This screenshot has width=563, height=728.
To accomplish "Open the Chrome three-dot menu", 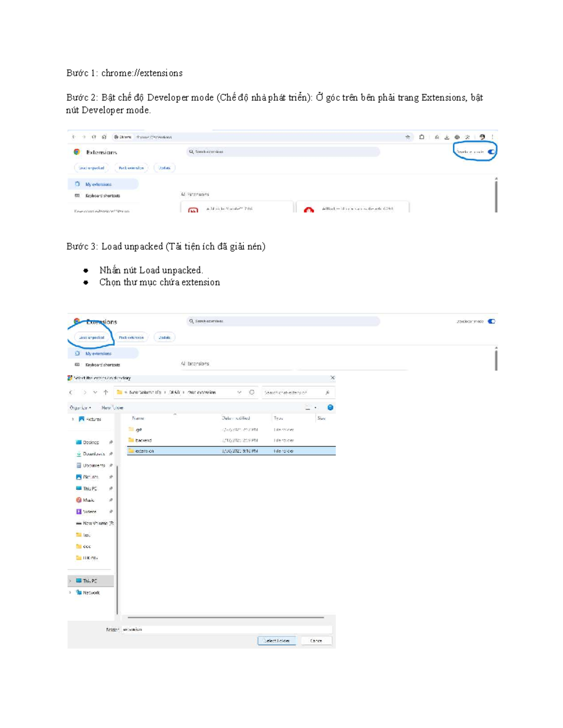I will (492, 137).
